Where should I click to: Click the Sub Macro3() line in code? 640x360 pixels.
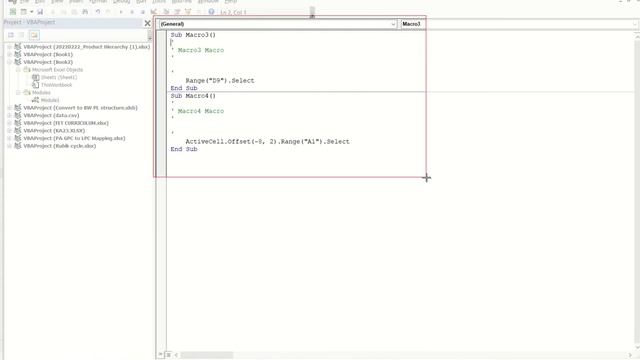tap(193, 35)
